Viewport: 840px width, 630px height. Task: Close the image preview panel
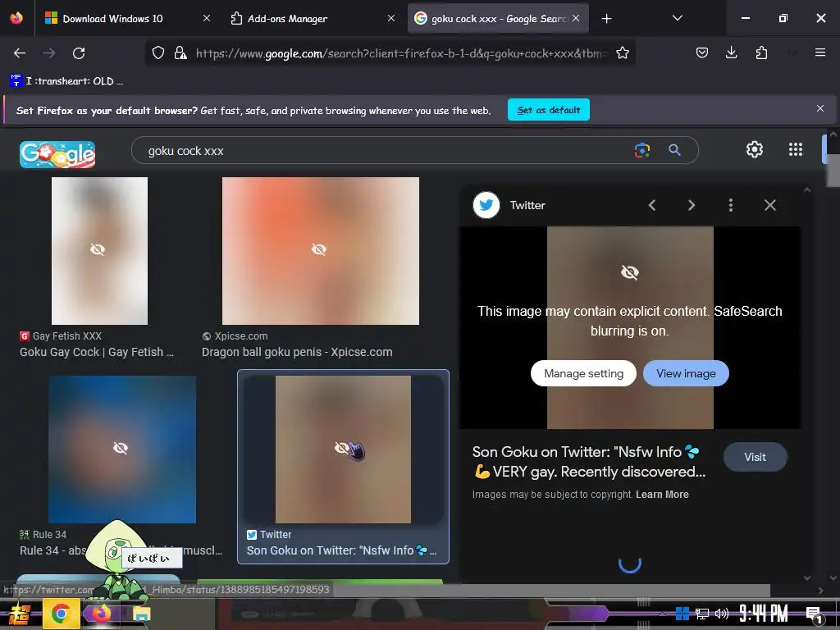(x=769, y=205)
